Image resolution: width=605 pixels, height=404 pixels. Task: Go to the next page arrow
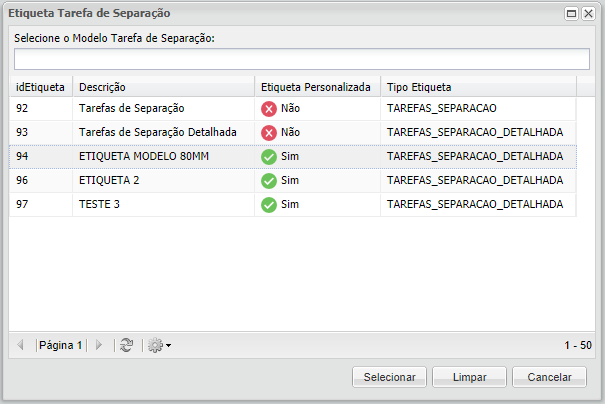click(x=98, y=345)
